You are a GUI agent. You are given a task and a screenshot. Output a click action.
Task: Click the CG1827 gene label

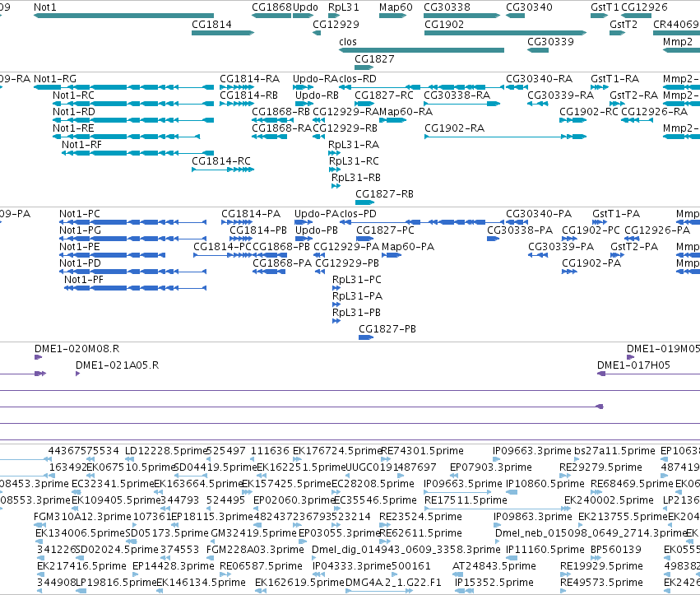click(374, 59)
